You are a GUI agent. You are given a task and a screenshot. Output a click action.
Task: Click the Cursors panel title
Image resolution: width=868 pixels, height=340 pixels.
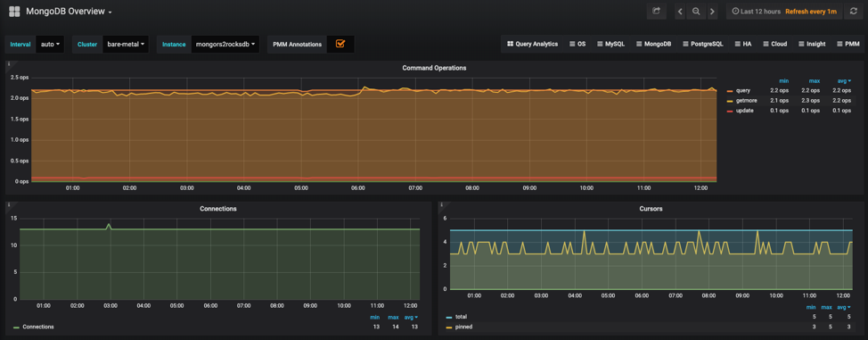[x=651, y=209]
